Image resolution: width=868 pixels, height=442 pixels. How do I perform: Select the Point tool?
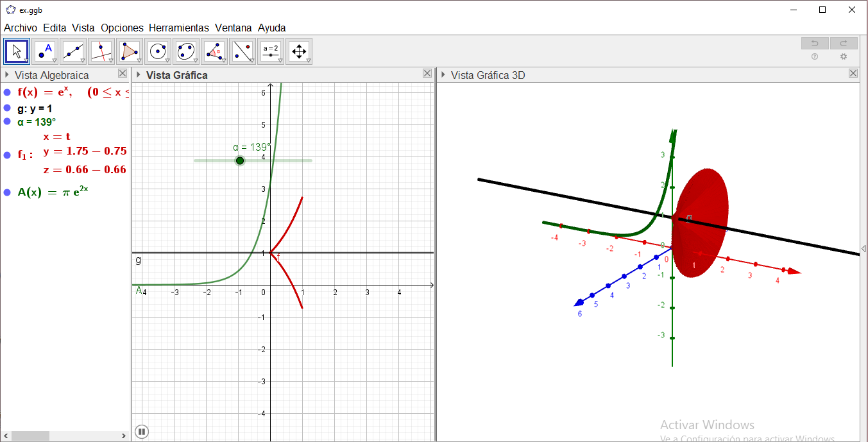[45, 51]
